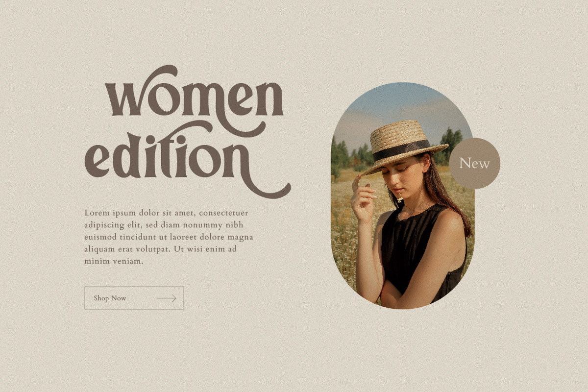Click the arrow icon inside Shop Now
Image resolution: width=588 pixels, height=392 pixels.
(167, 298)
